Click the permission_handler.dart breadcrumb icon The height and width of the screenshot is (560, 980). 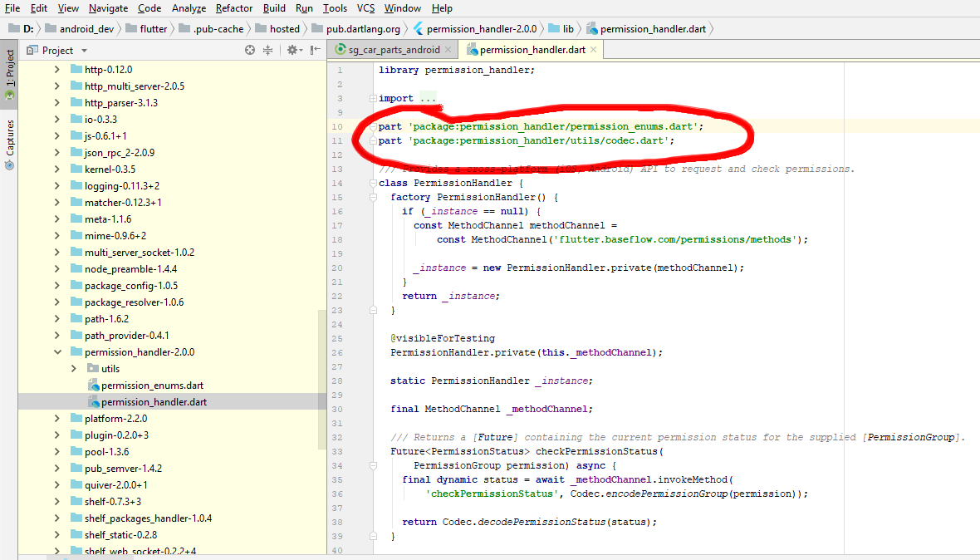592,27
